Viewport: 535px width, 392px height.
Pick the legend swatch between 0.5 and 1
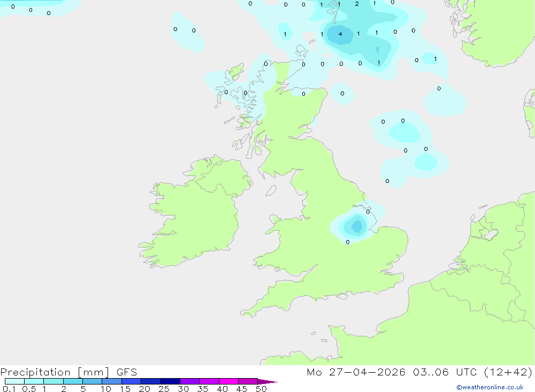click(34, 381)
